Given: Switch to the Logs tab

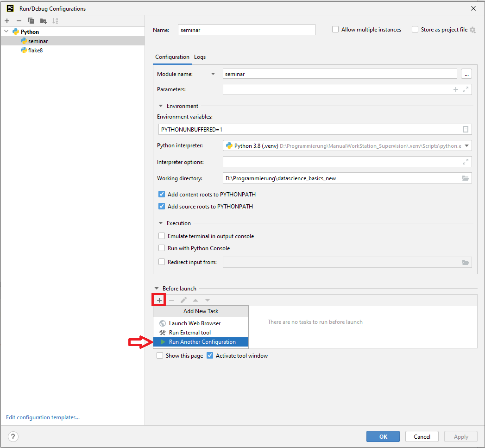Looking at the screenshot, I should (200, 57).
